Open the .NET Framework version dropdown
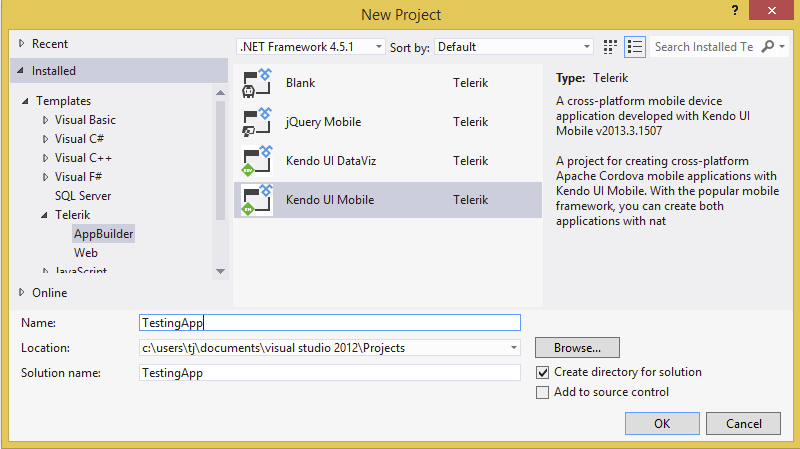The height and width of the screenshot is (449, 800). (310, 47)
